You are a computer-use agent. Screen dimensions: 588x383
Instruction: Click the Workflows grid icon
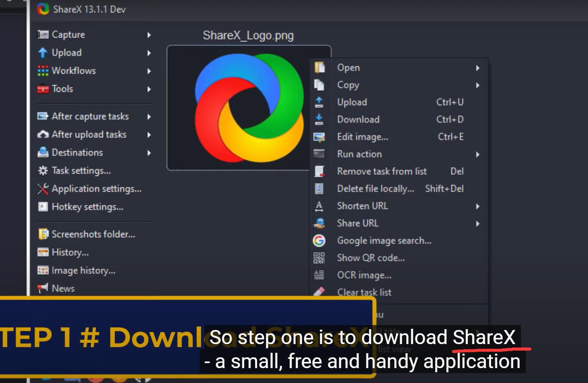click(43, 71)
